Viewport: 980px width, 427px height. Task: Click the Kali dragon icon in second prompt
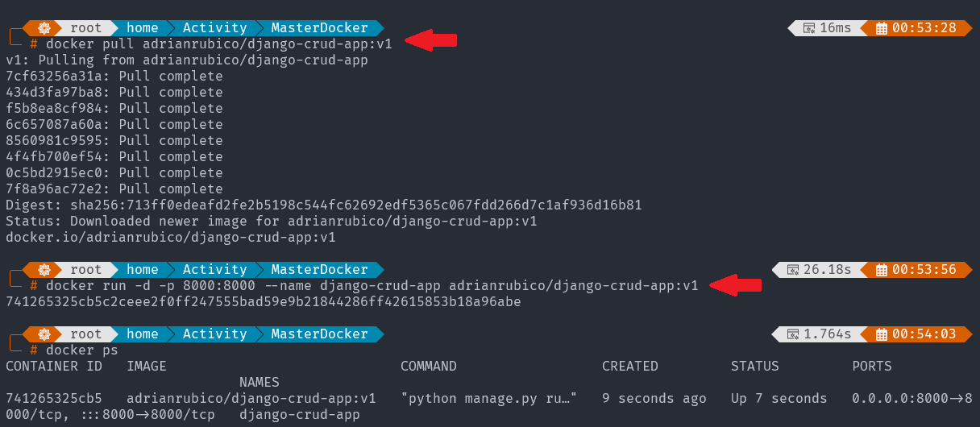(45, 270)
